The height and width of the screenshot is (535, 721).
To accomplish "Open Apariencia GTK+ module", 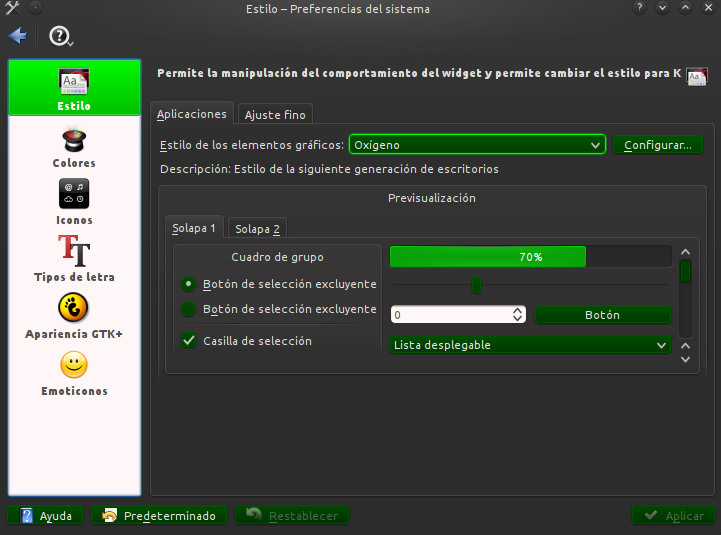I will click(74, 316).
